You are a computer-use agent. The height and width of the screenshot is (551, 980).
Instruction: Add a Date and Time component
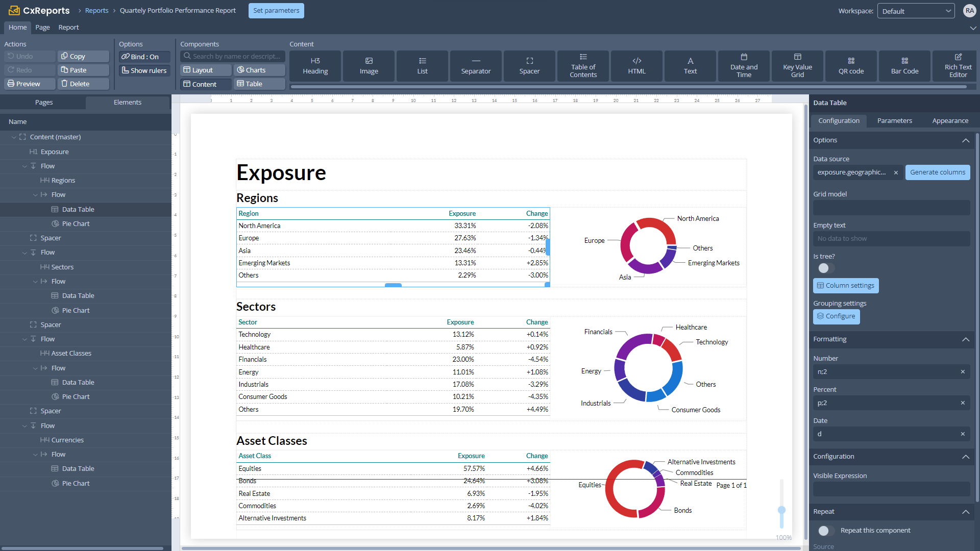coord(744,66)
